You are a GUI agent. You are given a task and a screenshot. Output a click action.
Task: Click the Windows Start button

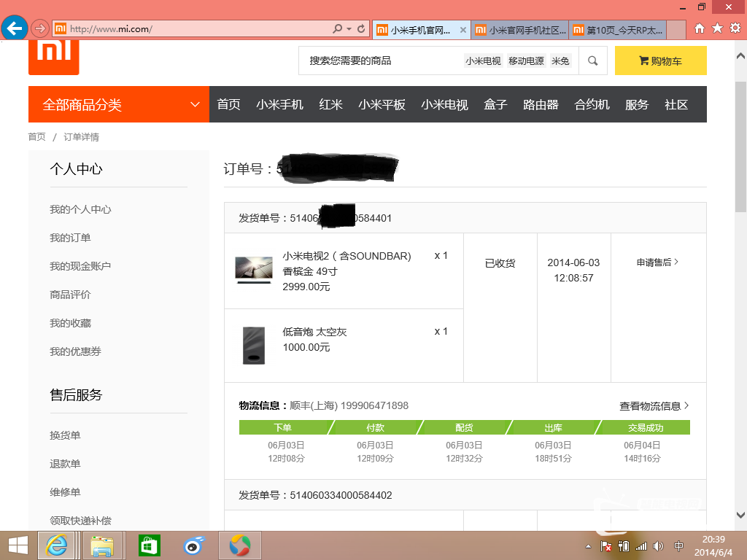point(18,545)
